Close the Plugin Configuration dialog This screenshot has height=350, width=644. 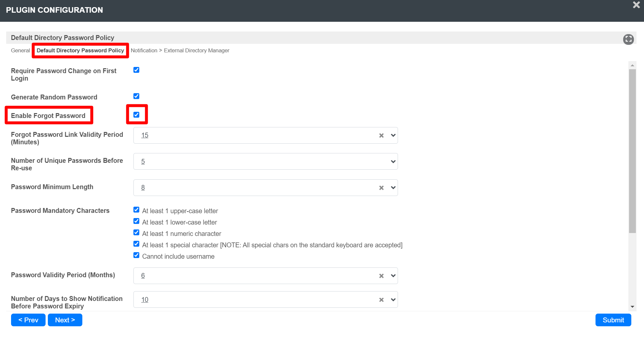(636, 5)
